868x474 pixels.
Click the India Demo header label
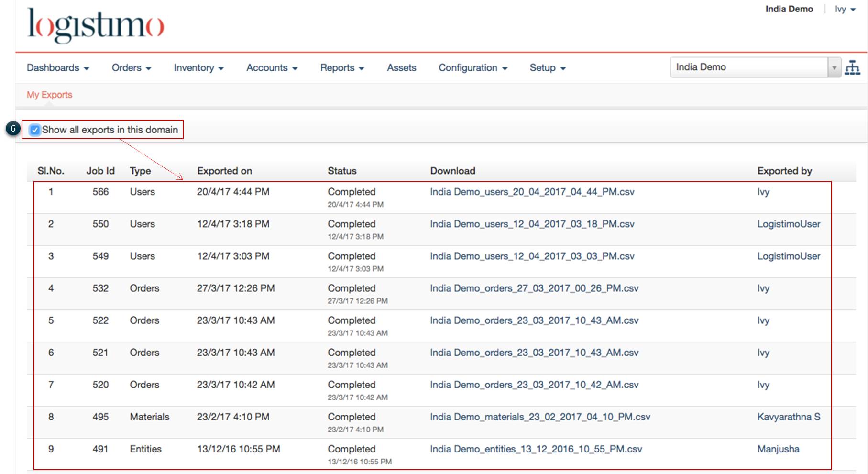789,9
